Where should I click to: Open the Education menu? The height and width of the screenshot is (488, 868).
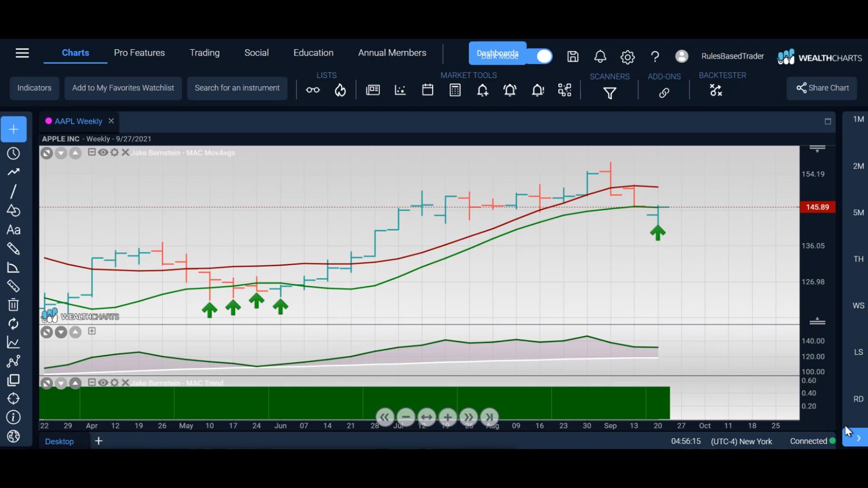click(313, 53)
